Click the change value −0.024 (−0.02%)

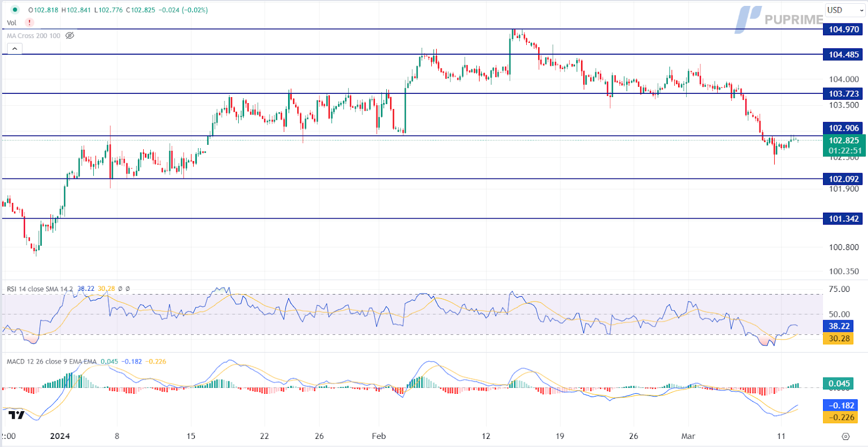[182, 10]
